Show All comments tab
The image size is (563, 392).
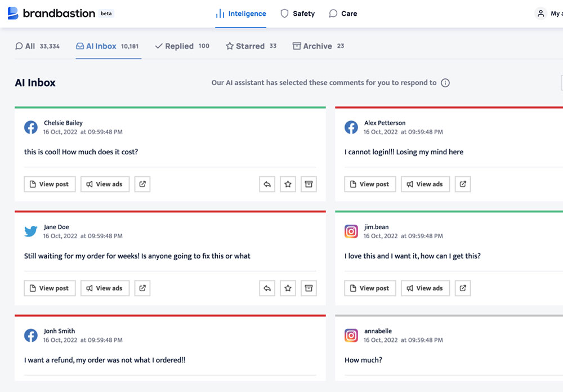pyautogui.click(x=37, y=46)
